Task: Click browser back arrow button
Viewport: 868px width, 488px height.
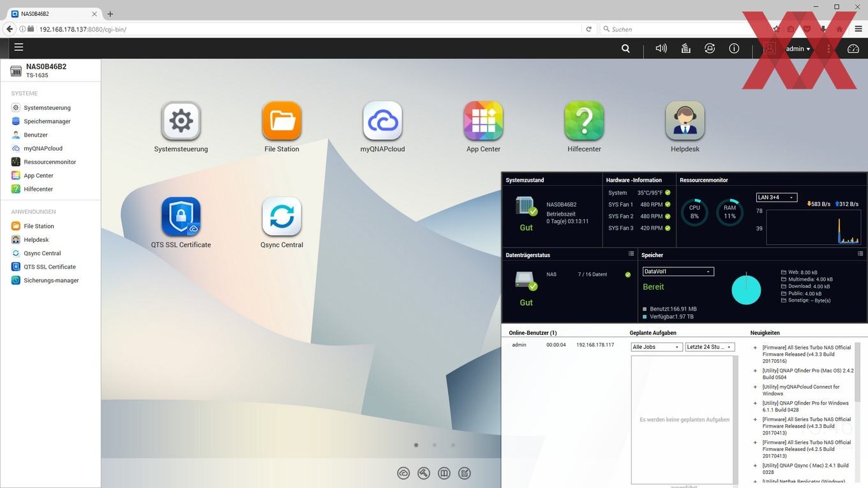Action: click(x=9, y=29)
